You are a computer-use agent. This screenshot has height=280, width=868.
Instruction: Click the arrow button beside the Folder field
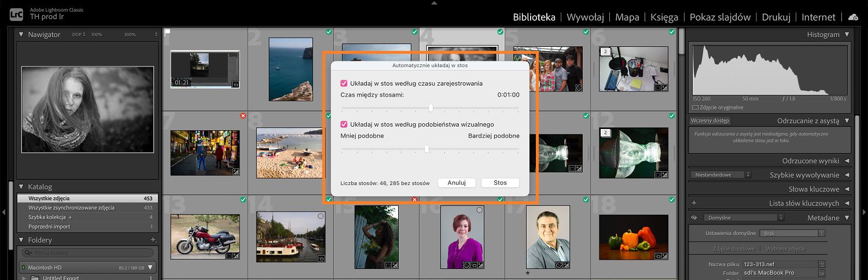click(x=822, y=273)
